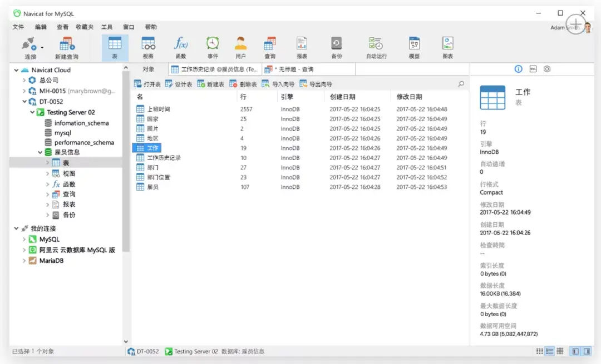This screenshot has height=364, width=601.
Task: Open the 帮助 menu
Action: point(151,27)
